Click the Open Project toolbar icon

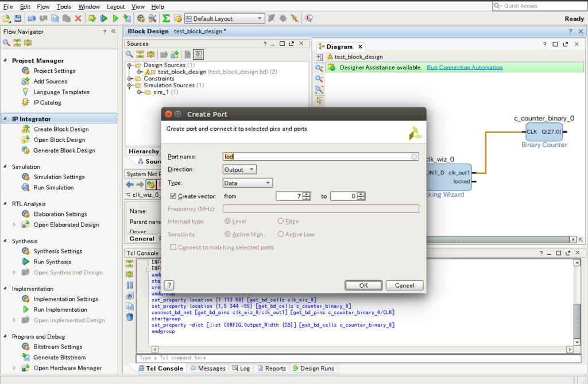click(x=6, y=18)
